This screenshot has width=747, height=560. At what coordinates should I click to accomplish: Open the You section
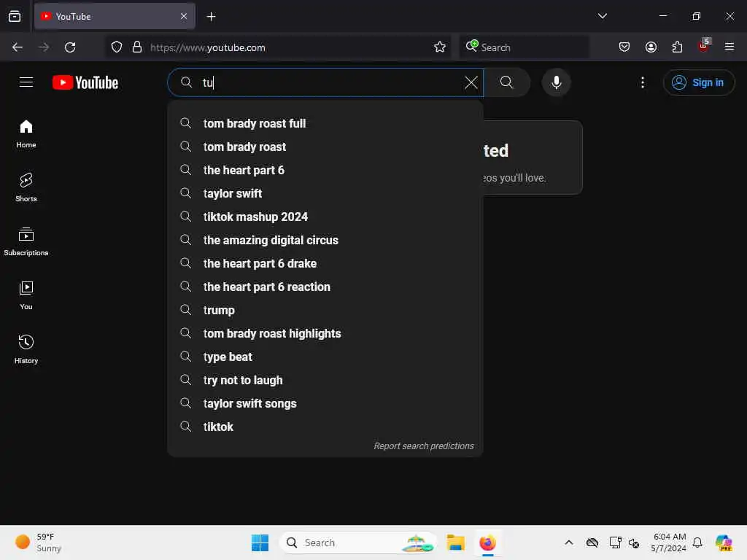pos(26,296)
